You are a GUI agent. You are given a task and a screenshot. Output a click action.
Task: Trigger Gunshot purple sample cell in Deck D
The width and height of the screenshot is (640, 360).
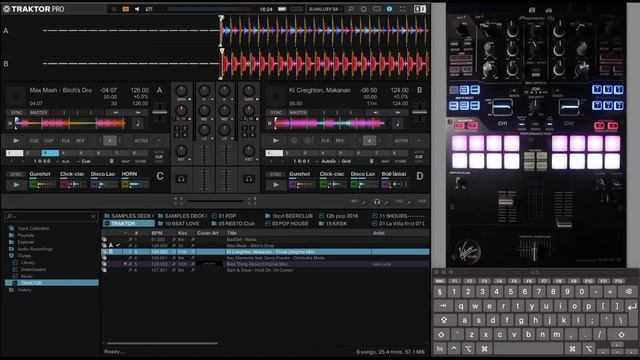coord(293,184)
